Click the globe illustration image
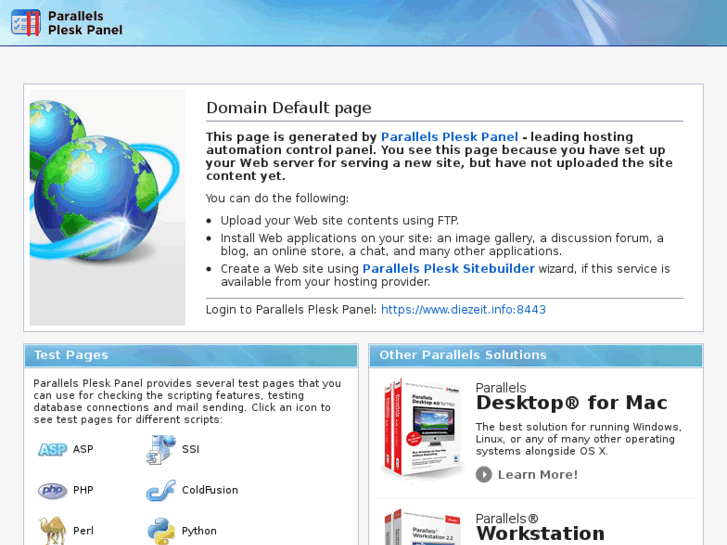 pyautogui.click(x=108, y=208)
